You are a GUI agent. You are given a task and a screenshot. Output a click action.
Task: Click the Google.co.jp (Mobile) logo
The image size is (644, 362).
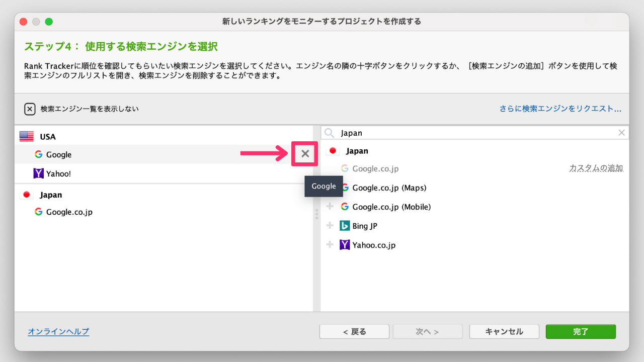pos(345,207)
